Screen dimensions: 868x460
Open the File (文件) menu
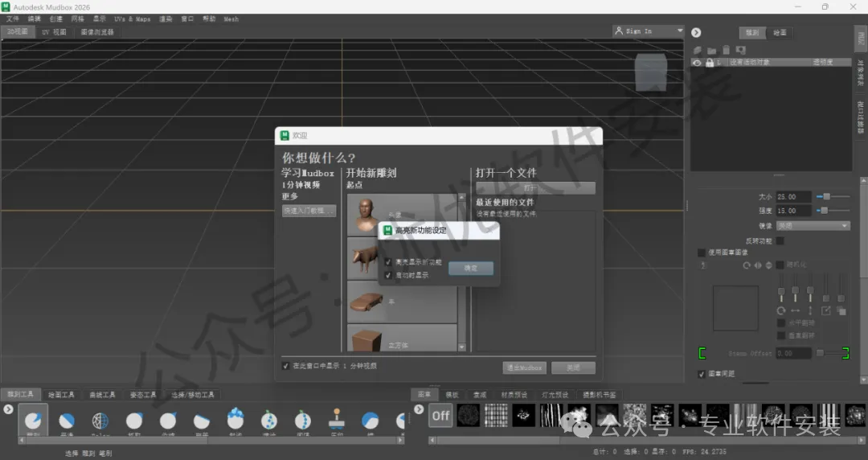12,18
